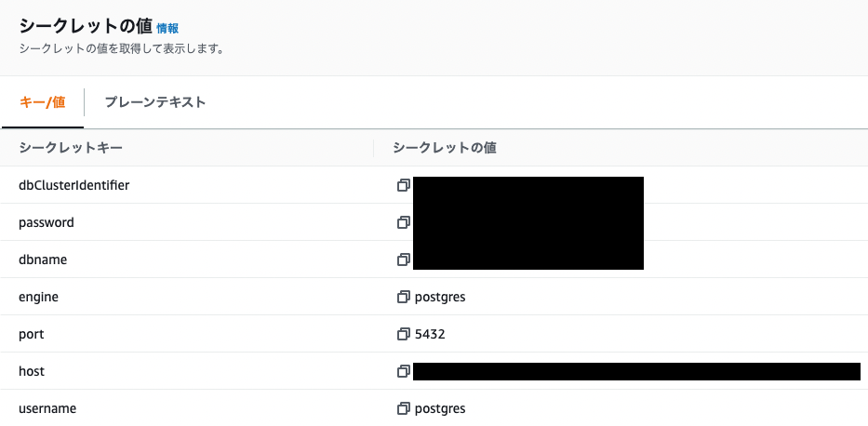Select the dbClusterIdentifier key row

coord(434,185)
